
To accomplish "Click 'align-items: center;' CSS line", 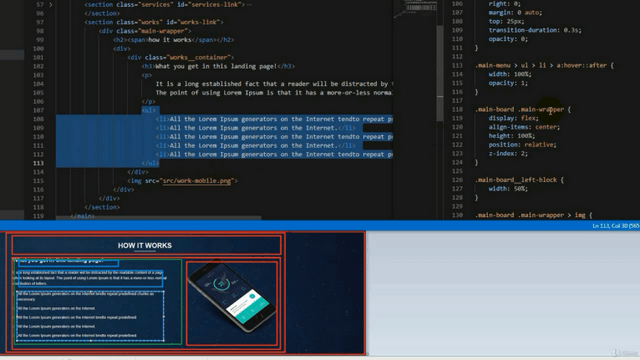I will [524, 127].
